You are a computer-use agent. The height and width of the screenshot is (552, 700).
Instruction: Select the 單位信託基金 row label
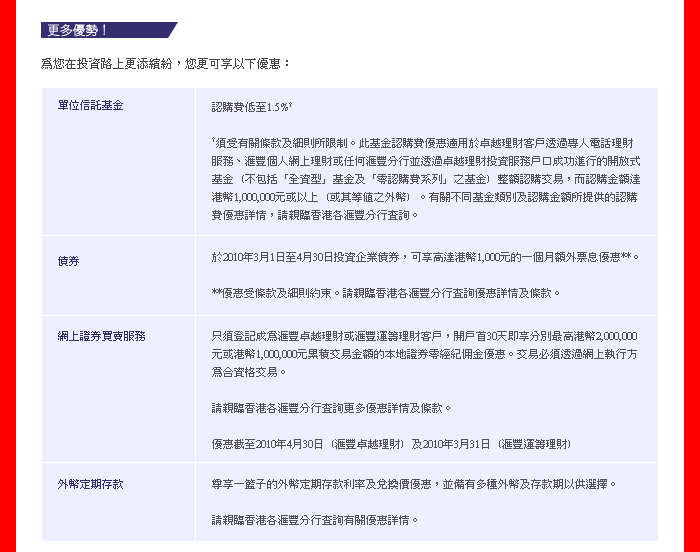click(91, 105)
